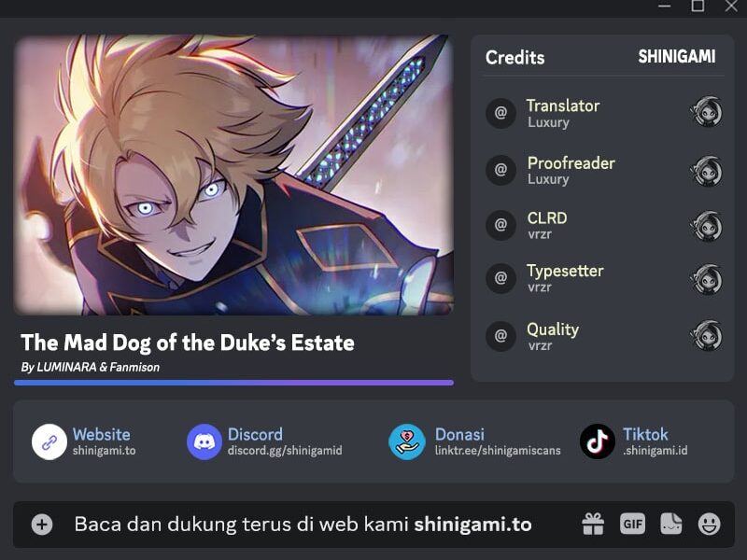Screen dimensions: 747x560
Task: Open the discord.gg/shinigamid link
Action: coord(285,451)
